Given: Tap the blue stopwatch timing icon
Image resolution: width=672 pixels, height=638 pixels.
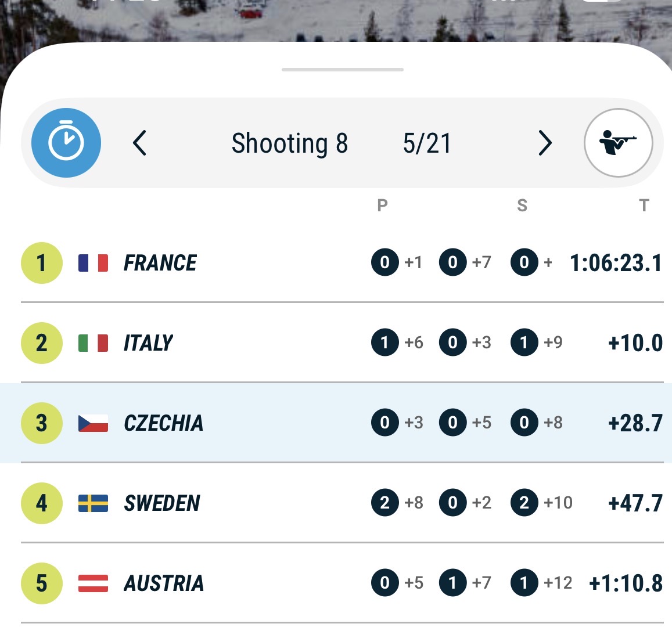Looking at the screenshot, I should pyautogui.click(x=66, y=143).
